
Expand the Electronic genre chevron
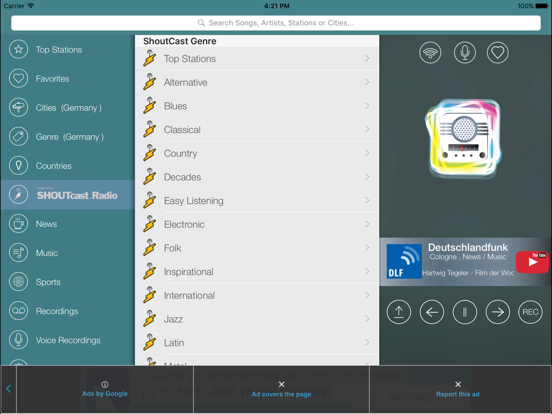pyautogui.click(x=367, y=224)
